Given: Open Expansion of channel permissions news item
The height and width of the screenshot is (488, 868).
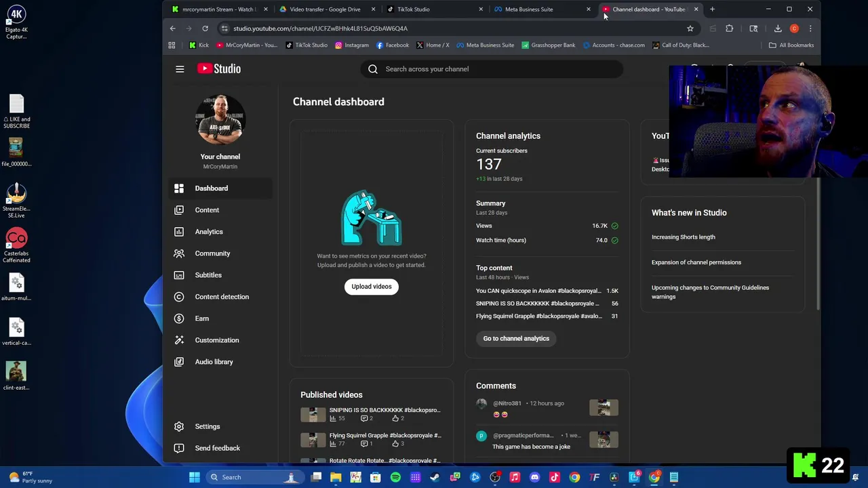Looking at the screenshot, I should (x=696, y=262).
